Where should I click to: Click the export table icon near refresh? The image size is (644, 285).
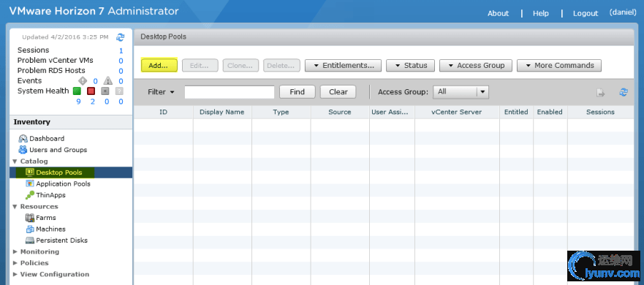[x=600, y=92]
